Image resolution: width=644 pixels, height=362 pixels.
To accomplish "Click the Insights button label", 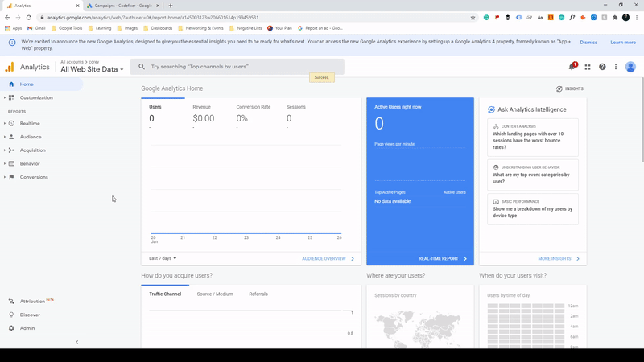I will (x=574, y=88).
